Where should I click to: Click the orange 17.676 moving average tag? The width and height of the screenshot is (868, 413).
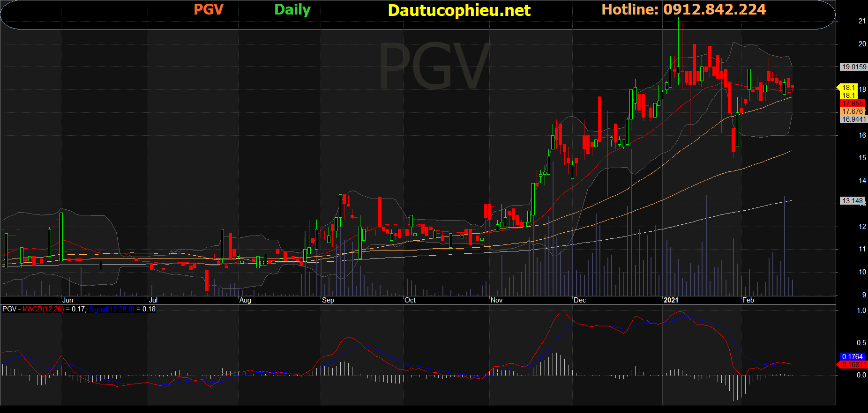(x=853, y=111)
